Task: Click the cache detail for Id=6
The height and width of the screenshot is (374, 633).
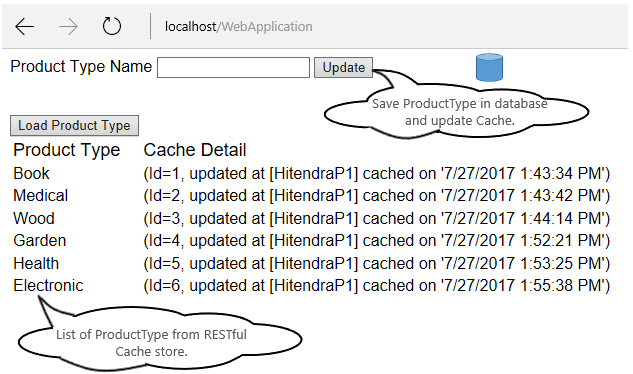Action: [x=377, y=286]
